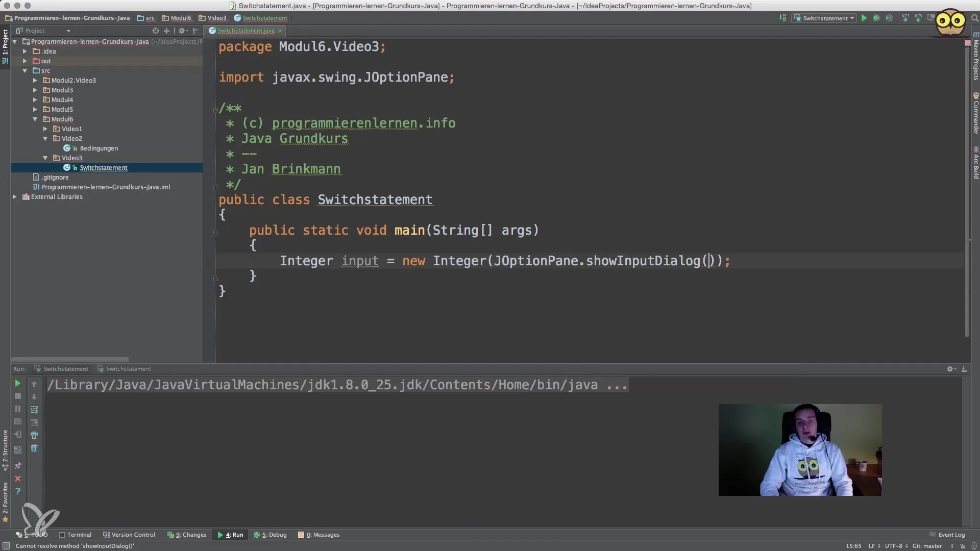This screenshot has height=551, width=980.
Task: Rerun Switchstatement in the Run panel
Action: pos(17,383)
